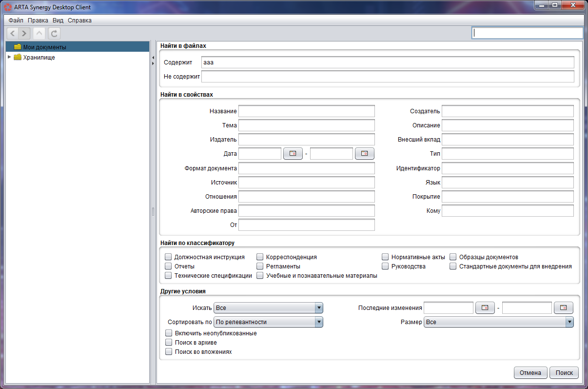Screen dimensions: 588x389
Task: Click Последние изменения end date field
Action: (527, 307)
